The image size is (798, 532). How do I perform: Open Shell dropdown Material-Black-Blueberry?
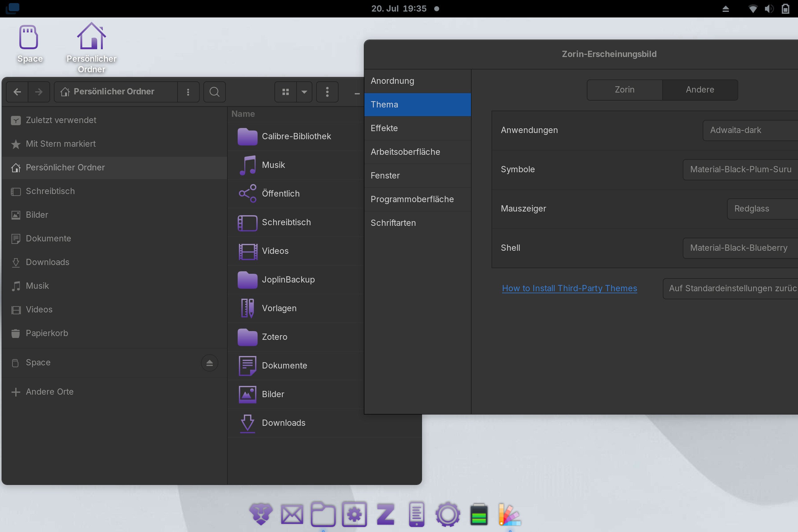tap(740, 248)
